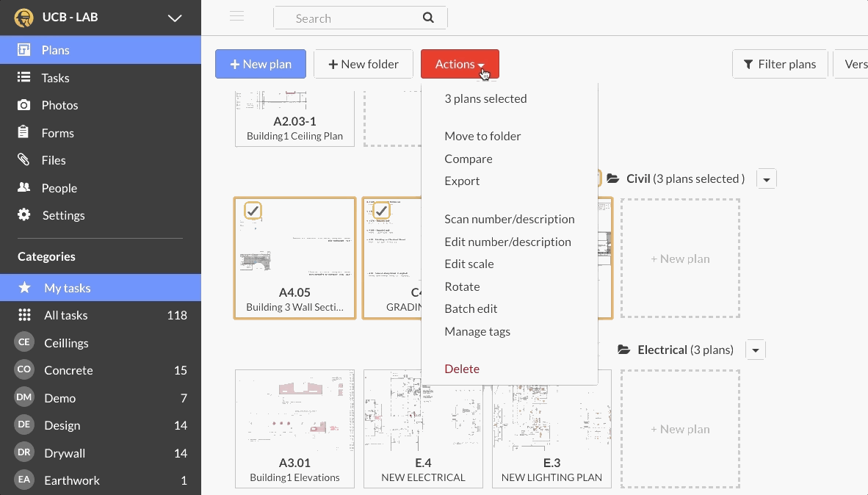Open the Electrical folder dropdown arrow
This screenshot has width=868, height=495.
tap(756, 350)
